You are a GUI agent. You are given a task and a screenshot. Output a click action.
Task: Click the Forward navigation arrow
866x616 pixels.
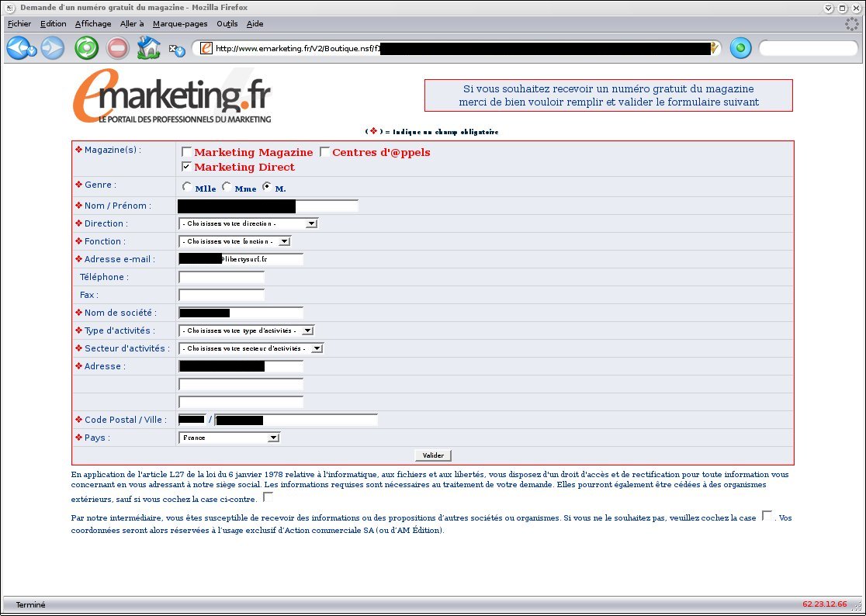53,48
